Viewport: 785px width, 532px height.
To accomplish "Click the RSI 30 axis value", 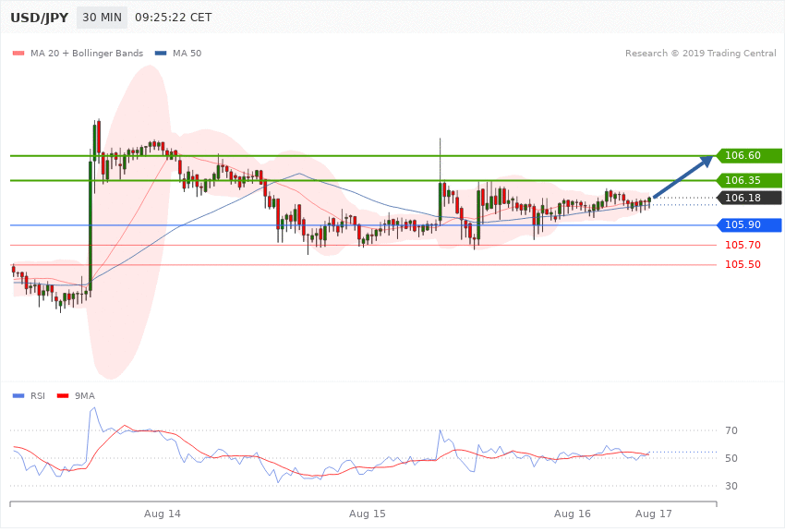I will (x=731, y=486).
